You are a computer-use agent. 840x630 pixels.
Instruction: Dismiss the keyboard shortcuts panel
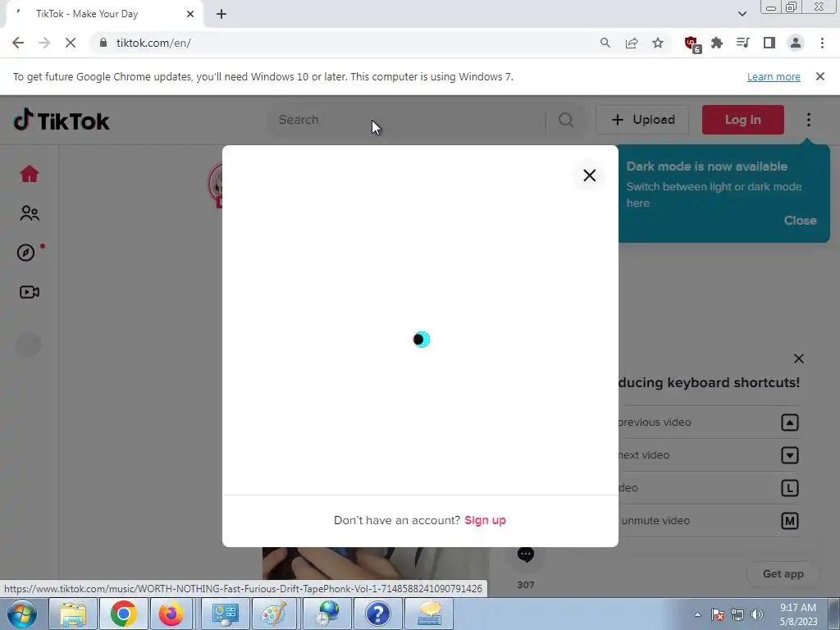pyautogui.click(x=798, y=358)
